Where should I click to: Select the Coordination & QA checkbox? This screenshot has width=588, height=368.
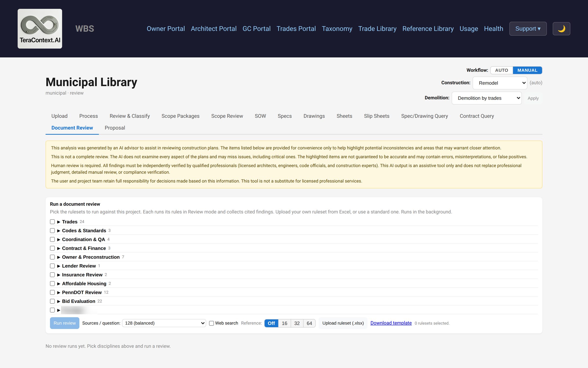click(52, 239)
